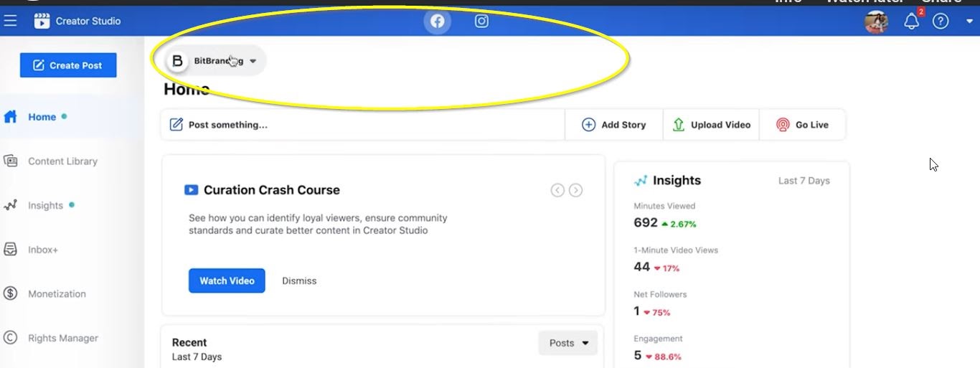
Task: Open the profile picture avatar
Action: [x=877, y=21]
